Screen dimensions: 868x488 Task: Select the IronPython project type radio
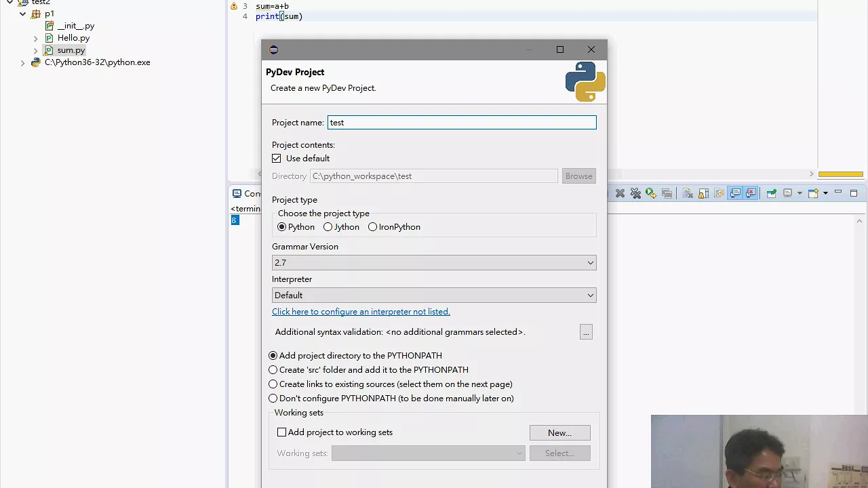tap(372, 227)
